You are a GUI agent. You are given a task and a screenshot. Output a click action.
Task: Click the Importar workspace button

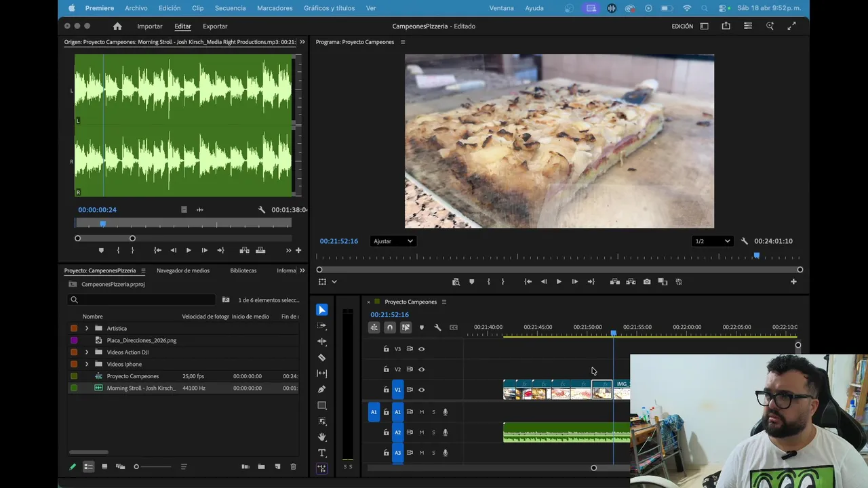click(x=150, y=26)
